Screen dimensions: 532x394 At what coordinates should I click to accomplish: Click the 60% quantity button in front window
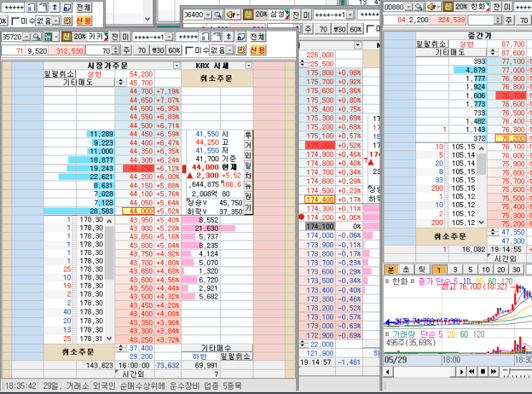[174, 51]
